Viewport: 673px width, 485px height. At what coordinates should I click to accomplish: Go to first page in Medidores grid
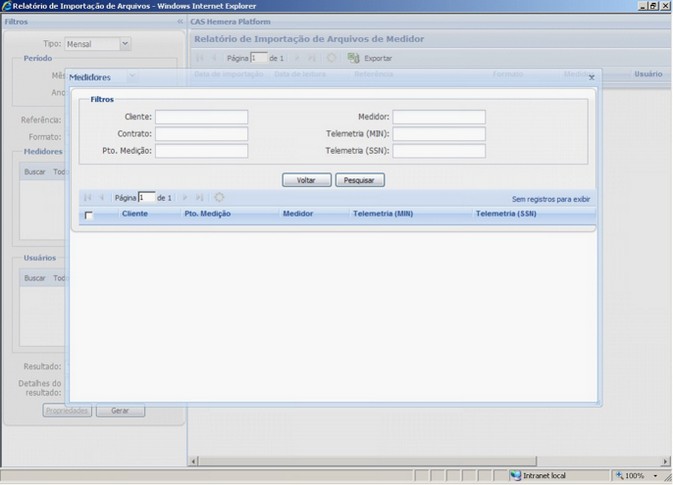pos(88,198)
